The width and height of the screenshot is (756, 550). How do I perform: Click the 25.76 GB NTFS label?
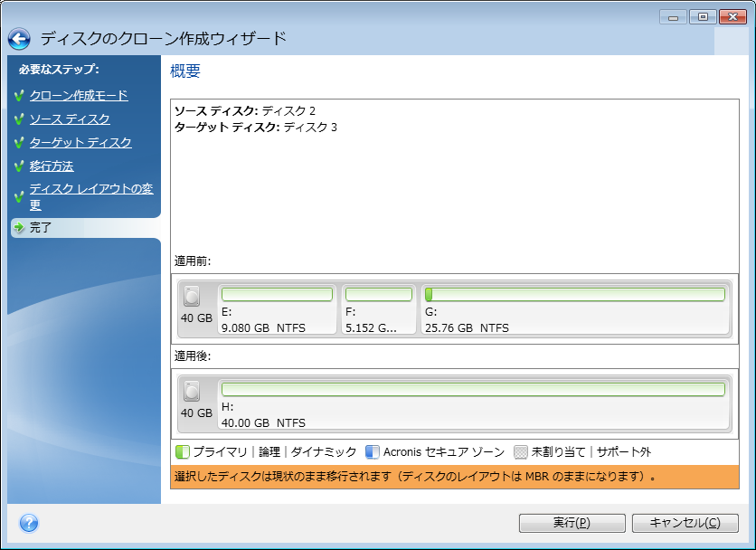467,328
